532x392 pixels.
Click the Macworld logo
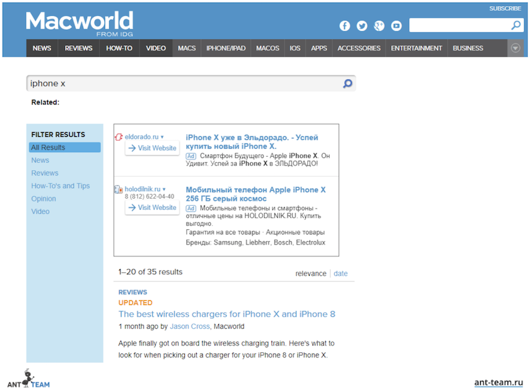80,23
